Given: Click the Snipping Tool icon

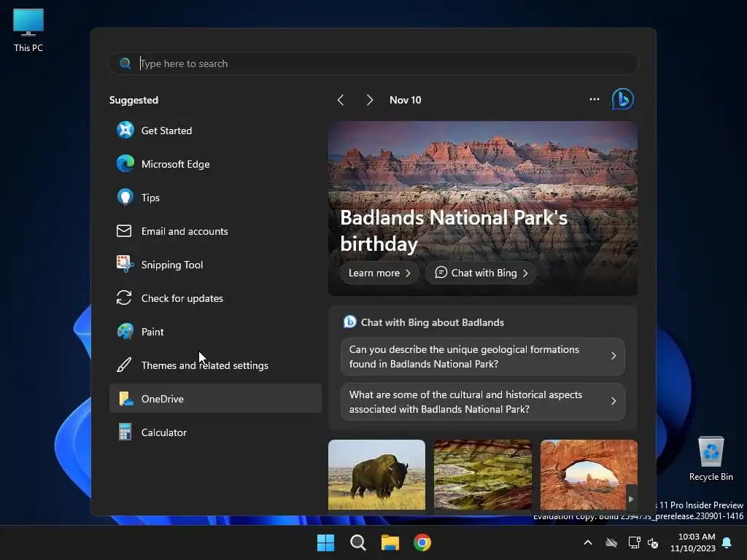Looking at the screenshot, I should click(x=125, y=264).
